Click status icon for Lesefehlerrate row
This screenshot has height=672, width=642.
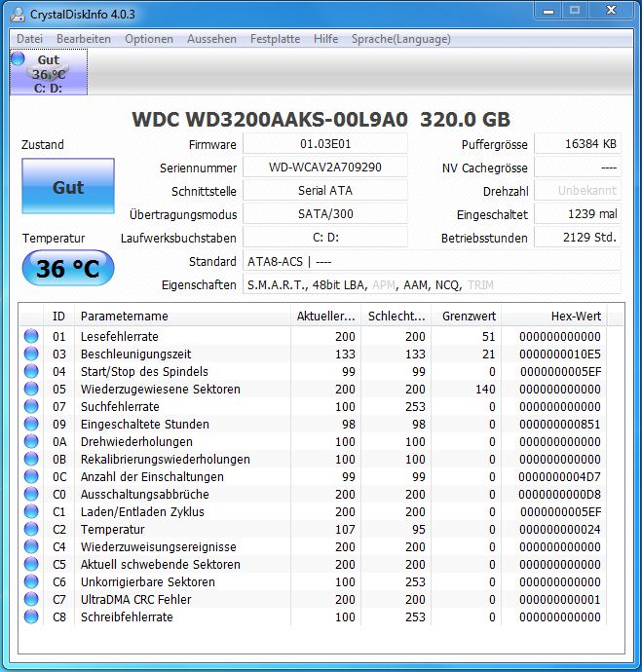31,336
